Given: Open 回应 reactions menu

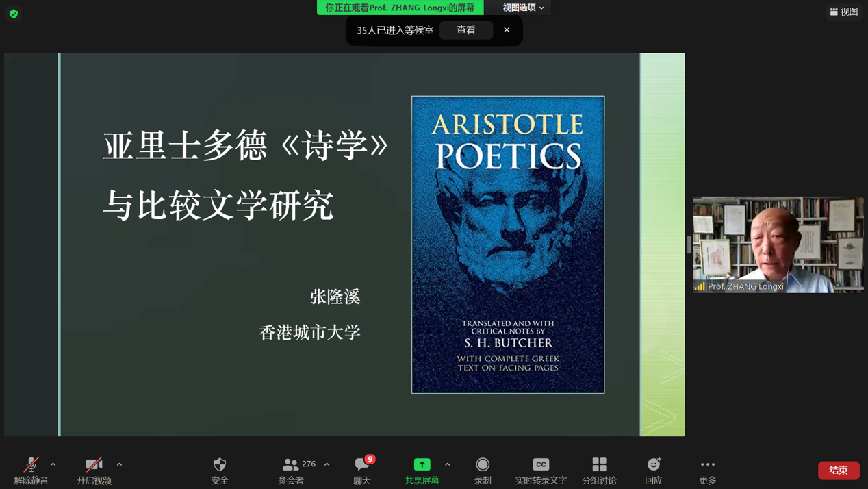Looking at the screenshot, I should click(x=654, y=471).
